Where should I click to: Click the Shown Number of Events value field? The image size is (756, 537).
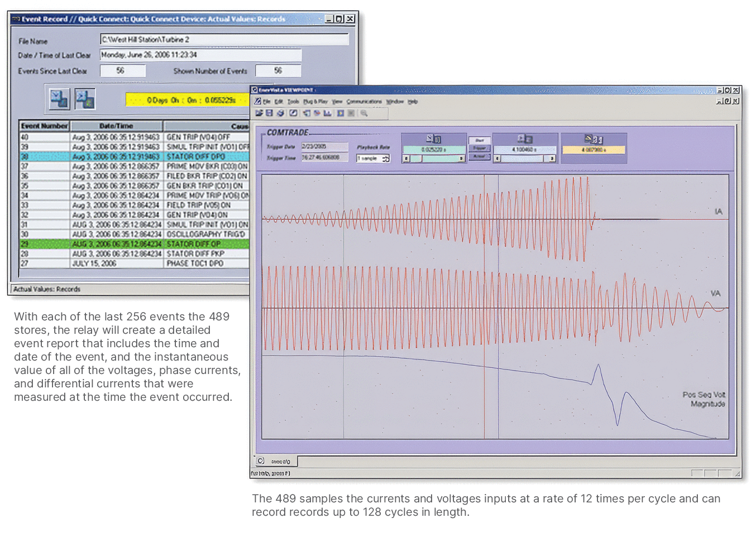click(278, 70)
